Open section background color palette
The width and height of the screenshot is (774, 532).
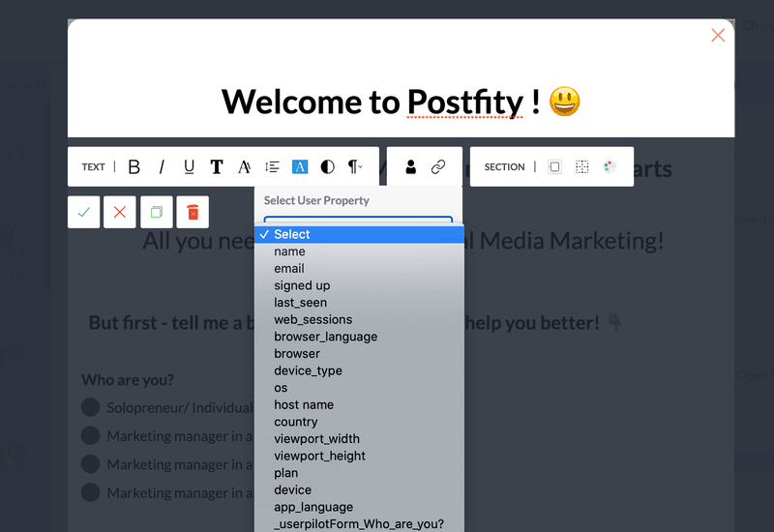pos(610,166)
